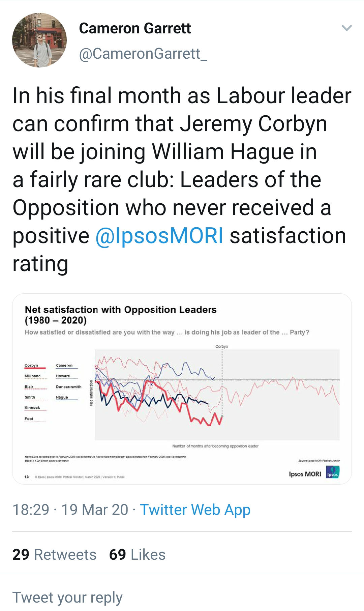Click the blue Ipsos logo in chart
The width and height of the screenshot is (364, 611).
(x=333, y=472)
